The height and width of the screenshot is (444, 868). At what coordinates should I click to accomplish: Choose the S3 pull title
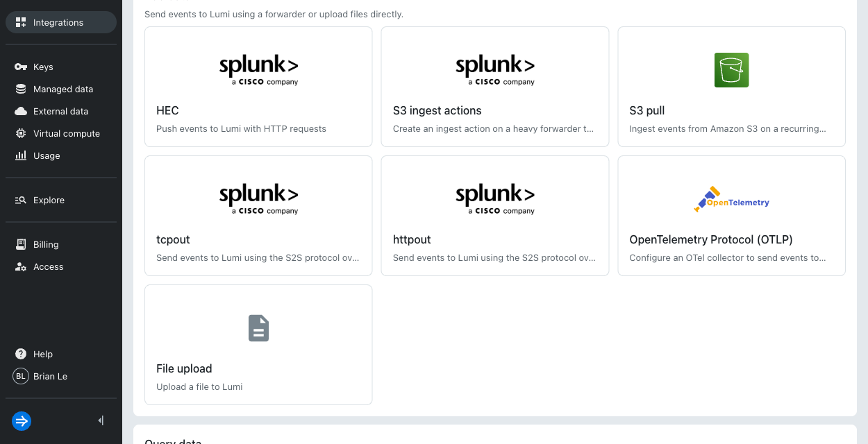pyautogui.click(x=647, y=110)
